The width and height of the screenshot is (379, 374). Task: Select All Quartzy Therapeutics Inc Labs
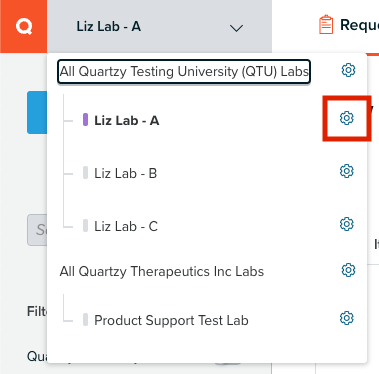tap(162, 271)
